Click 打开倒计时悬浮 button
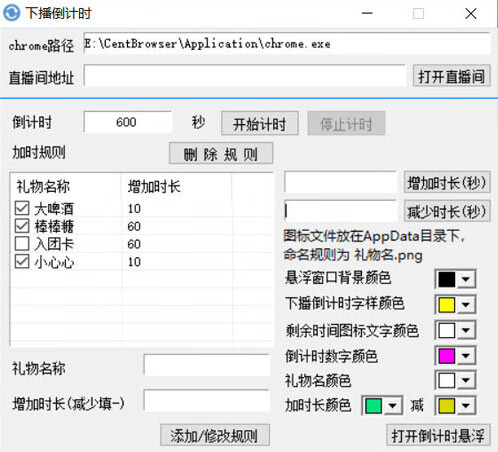 coord(438,435)
